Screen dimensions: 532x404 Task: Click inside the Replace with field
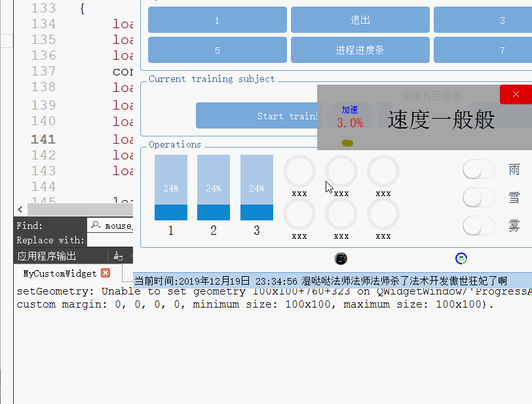tap(111, 239)
